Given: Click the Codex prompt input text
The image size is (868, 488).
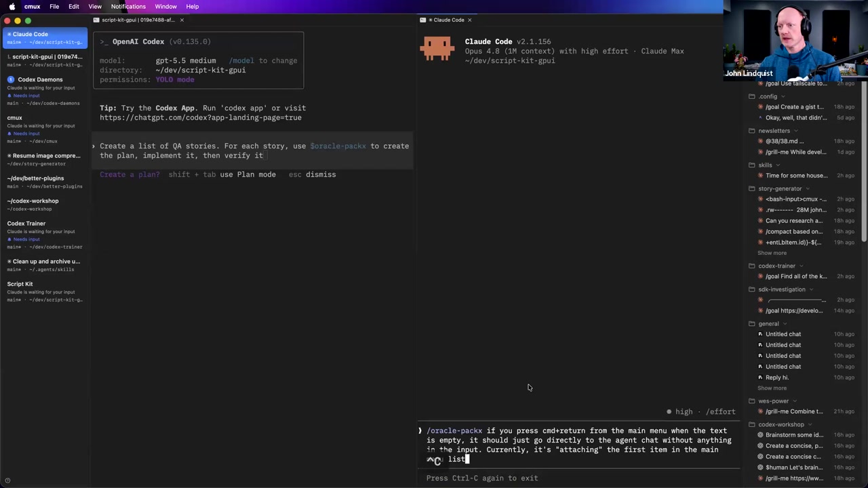Looking at the screenshot, I should coord(254,150).
